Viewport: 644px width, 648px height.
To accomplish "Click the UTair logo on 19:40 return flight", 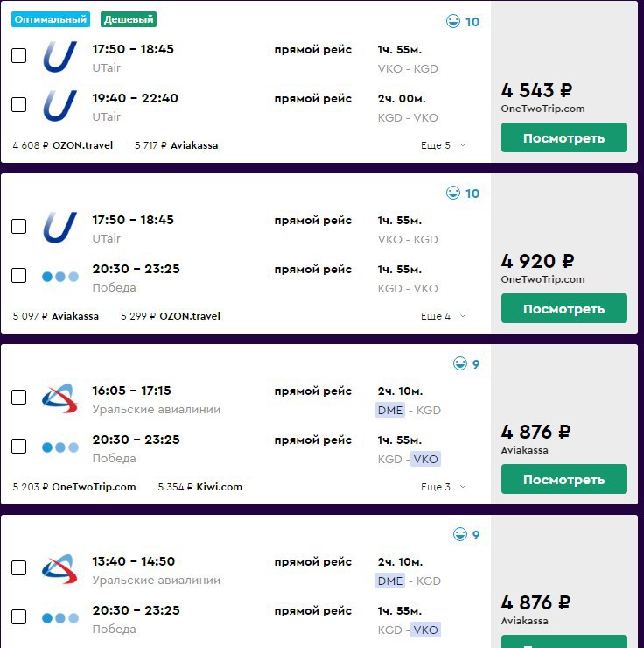I will (60, 106).
